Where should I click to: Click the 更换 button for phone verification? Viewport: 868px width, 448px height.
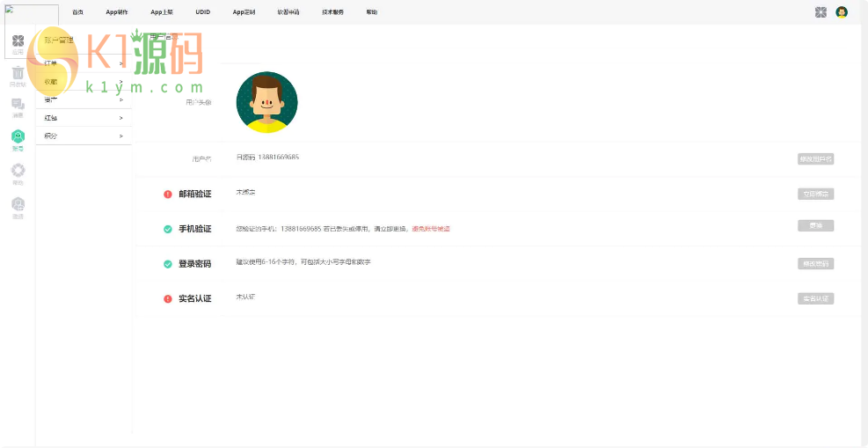815,226
